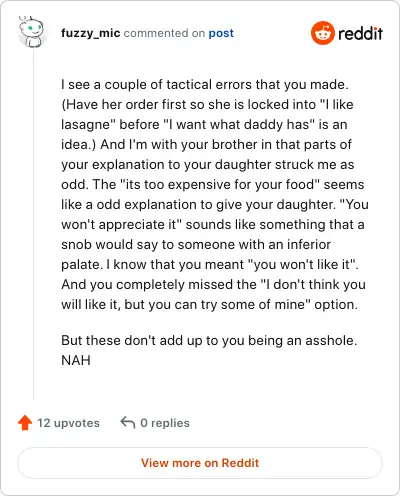400x496 pixels.
Task: Select the "12 upvotes" count
Action: click(x=68, y=423)
